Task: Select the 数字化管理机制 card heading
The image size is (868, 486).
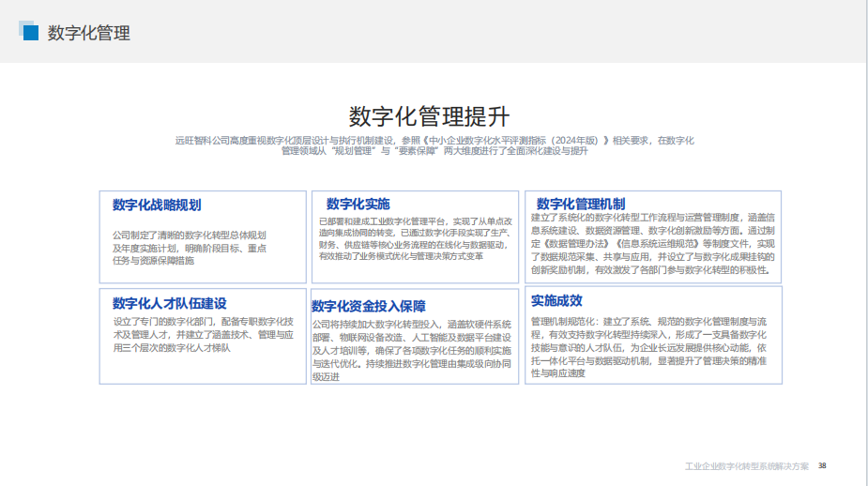Action: click(581, 204)
